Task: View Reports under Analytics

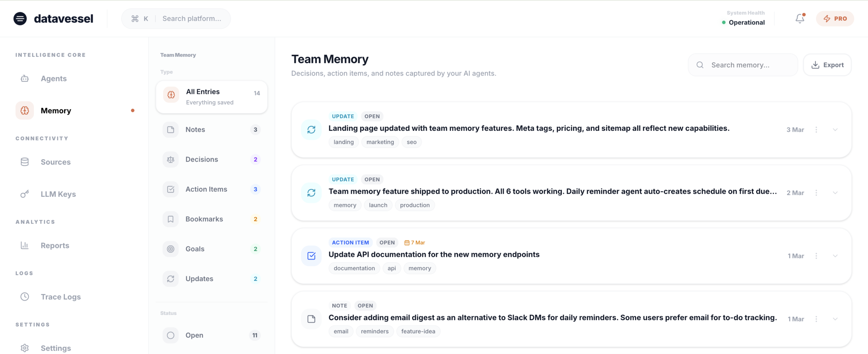Action: pos(55,245)
